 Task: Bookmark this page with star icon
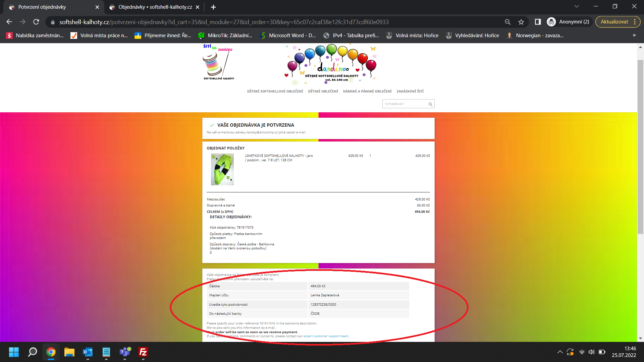point(521,22)
